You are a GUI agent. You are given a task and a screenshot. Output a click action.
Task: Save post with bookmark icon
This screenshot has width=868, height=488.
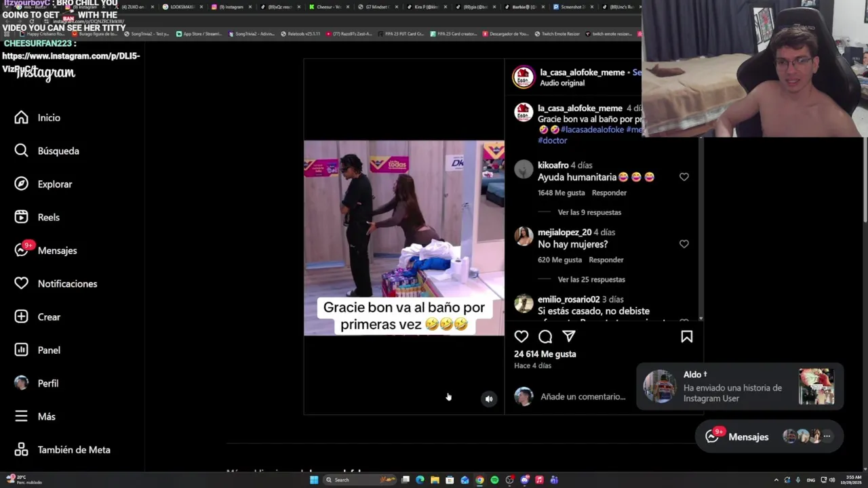[686, 336]
